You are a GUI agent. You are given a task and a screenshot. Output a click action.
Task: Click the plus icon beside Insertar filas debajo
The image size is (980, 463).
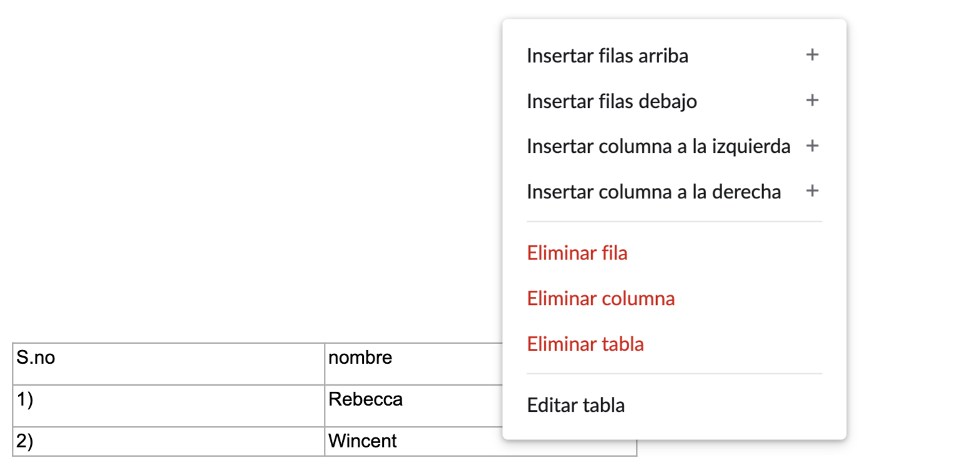click(x=812, y=100)
